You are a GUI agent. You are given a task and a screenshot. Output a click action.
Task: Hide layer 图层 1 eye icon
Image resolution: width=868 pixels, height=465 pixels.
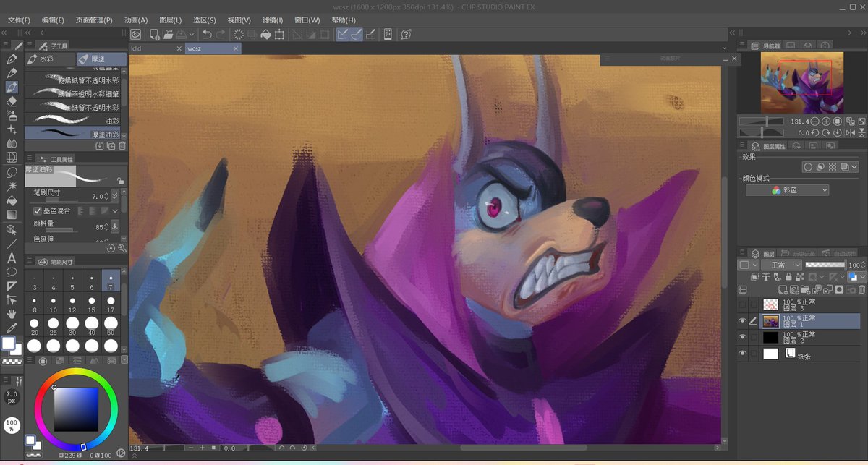(x=743, y=321)
